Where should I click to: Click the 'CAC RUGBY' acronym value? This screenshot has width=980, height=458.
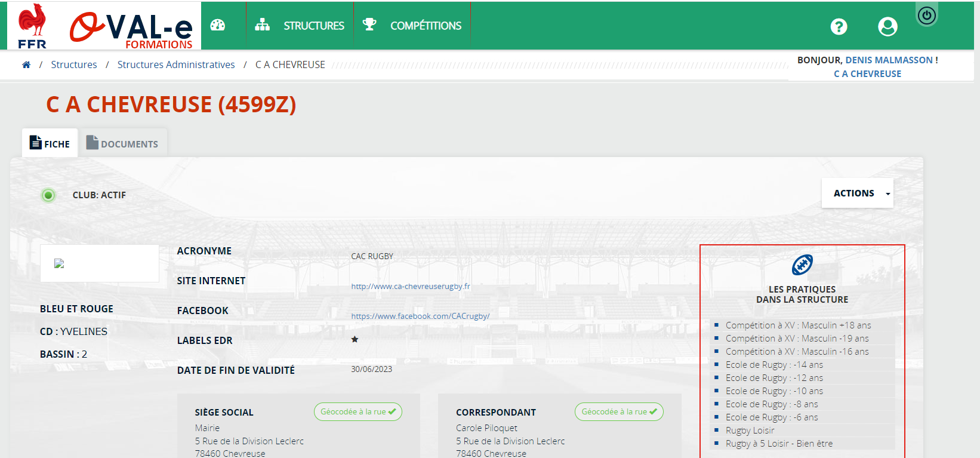pyautogui.click(x=372, y=256)
